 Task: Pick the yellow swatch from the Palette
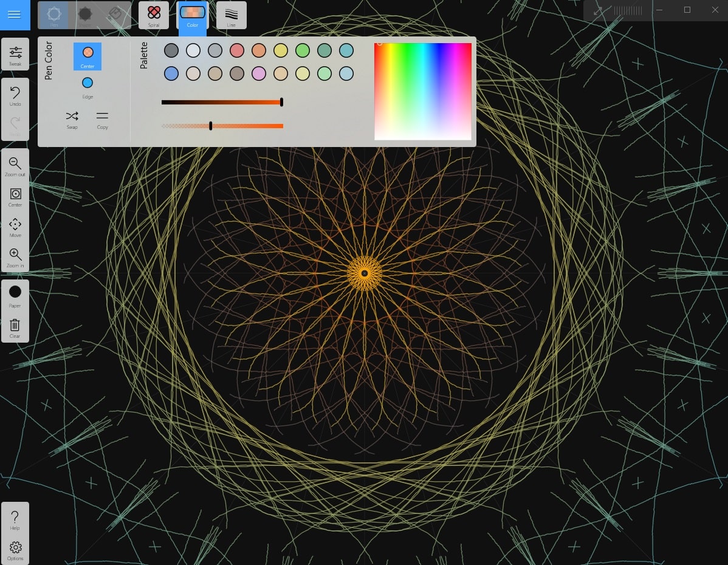click(281, 50)
